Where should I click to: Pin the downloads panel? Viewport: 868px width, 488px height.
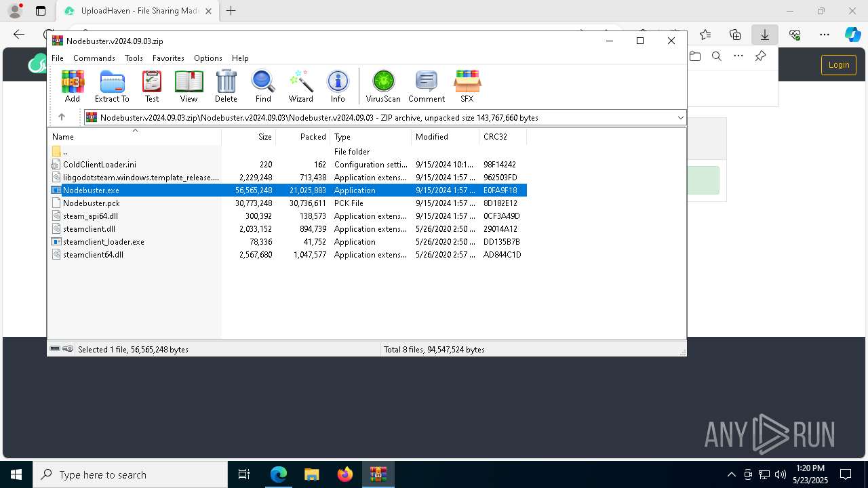coord(760,56)
